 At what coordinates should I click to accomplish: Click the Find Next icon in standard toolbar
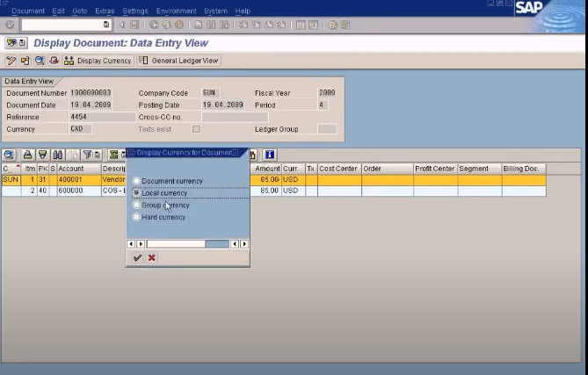pos(224,25)
